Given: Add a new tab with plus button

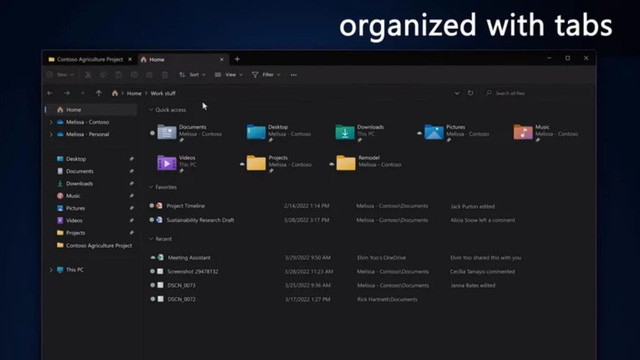Looking at the screenshot, I should [237, 59].
